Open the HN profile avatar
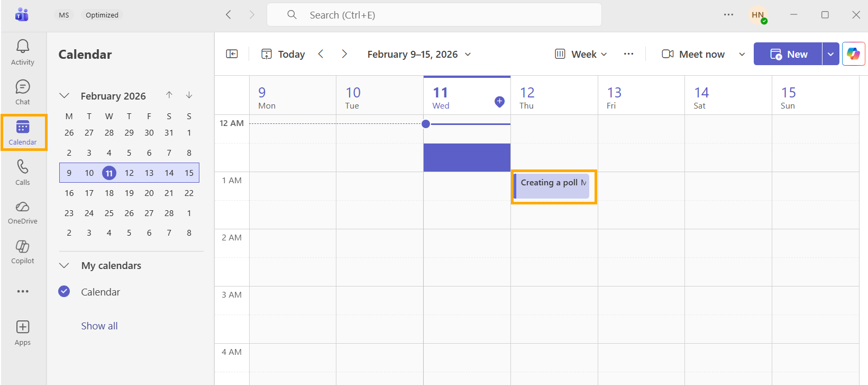 click(758, 15)
